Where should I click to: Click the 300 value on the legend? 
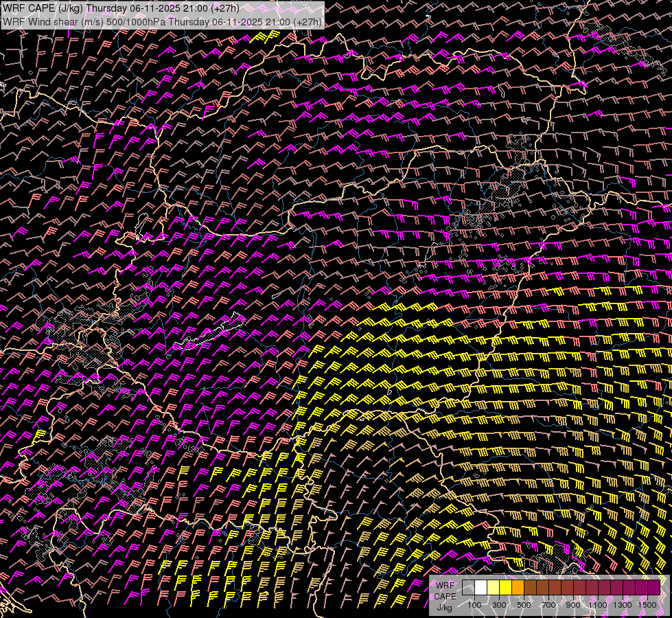click(x=499, y=605)
